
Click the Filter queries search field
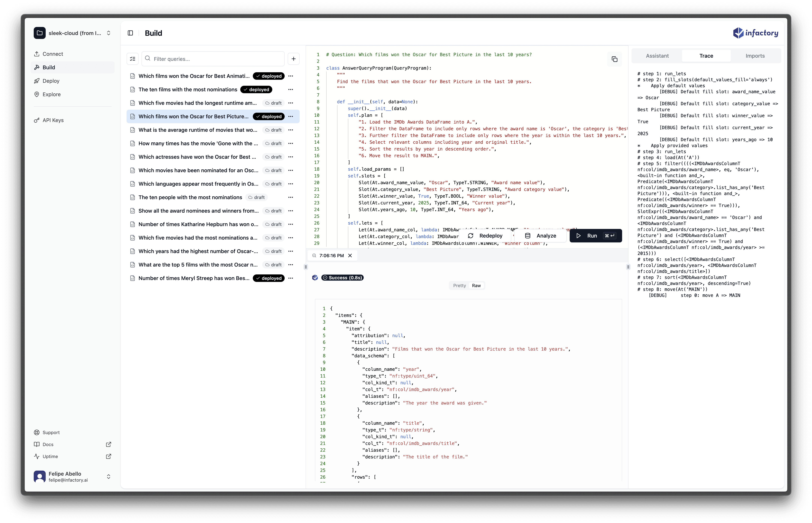(x=213, y=59)
